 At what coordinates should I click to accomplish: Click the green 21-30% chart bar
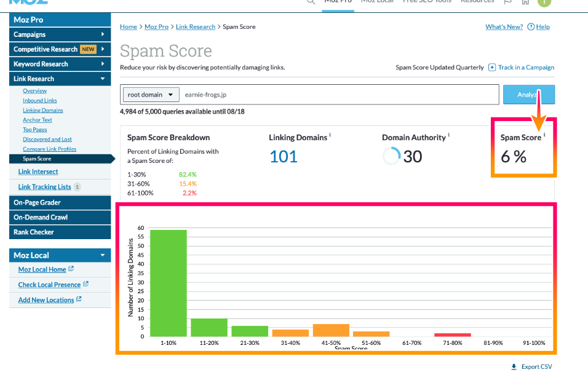[x=250, y=331]
